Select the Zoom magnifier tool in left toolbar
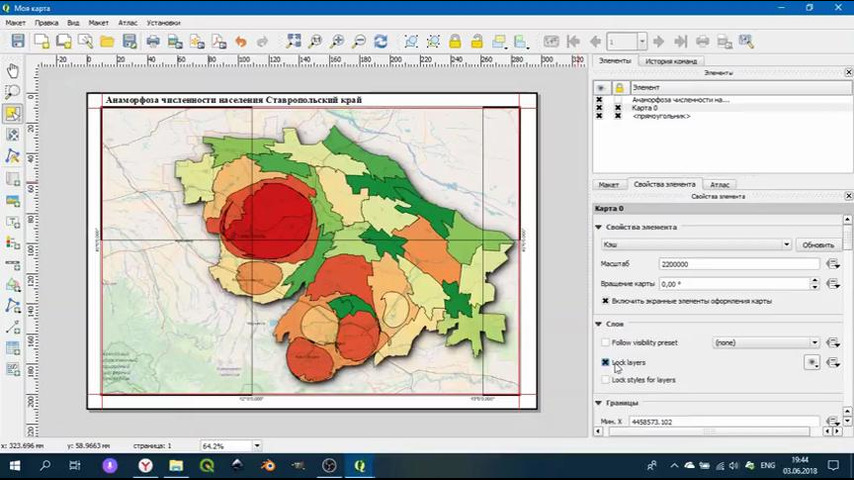This screenshot has width=854, height=480. pos(12,92)
